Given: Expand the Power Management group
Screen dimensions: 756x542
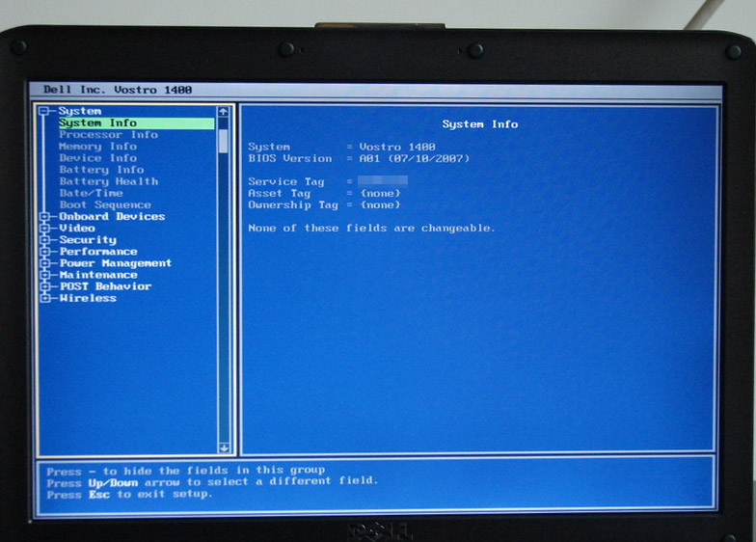Looking at the screenshot, I should tap(44, 263).
